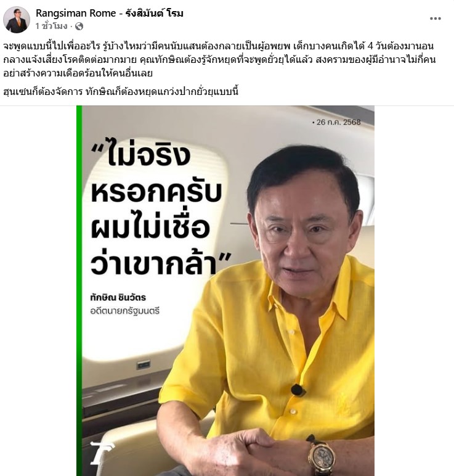Viewport: 454px width, 476px height.
Task: Click the post's first paragraph text
Action: tap(219, 59)
